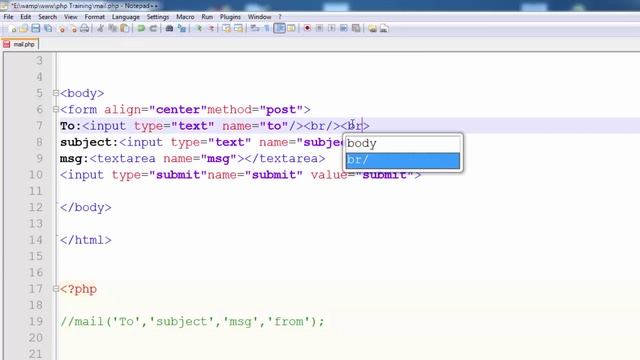Toggle Show All Characters paragraph icon
640x360 pixels.
point(267,28)
